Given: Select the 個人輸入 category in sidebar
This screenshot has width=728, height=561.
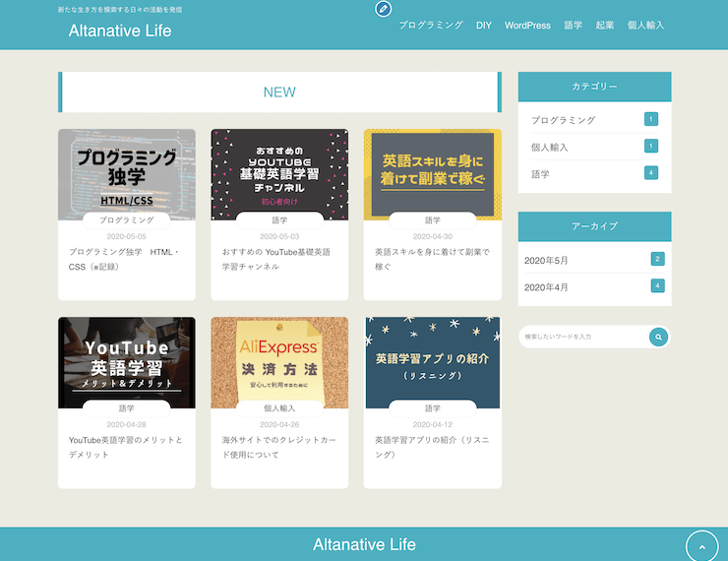Looking at the screenshot, I should tap(550, 147).
